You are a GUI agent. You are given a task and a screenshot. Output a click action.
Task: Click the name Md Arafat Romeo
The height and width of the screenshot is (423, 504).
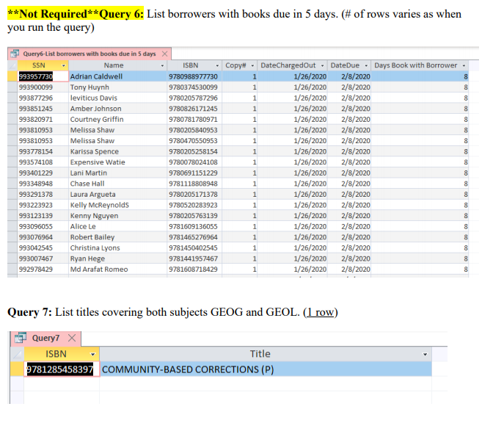coord(99,270)
